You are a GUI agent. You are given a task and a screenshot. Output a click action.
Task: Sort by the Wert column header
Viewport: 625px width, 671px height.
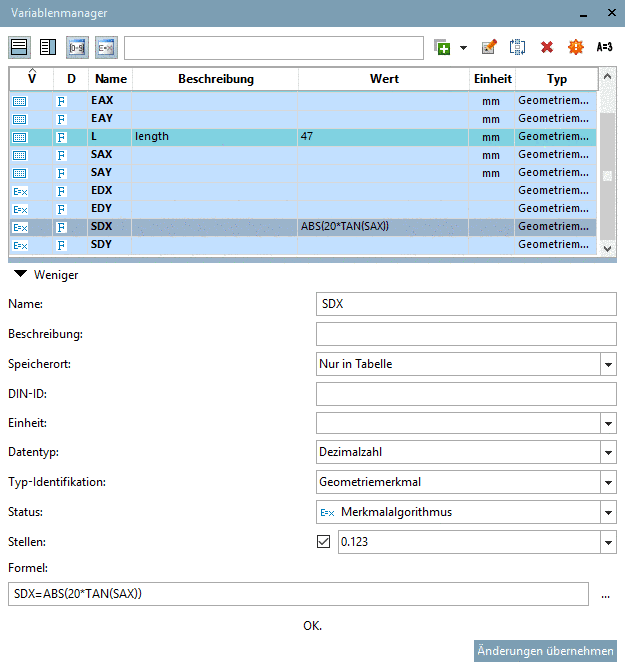point(384,79)
